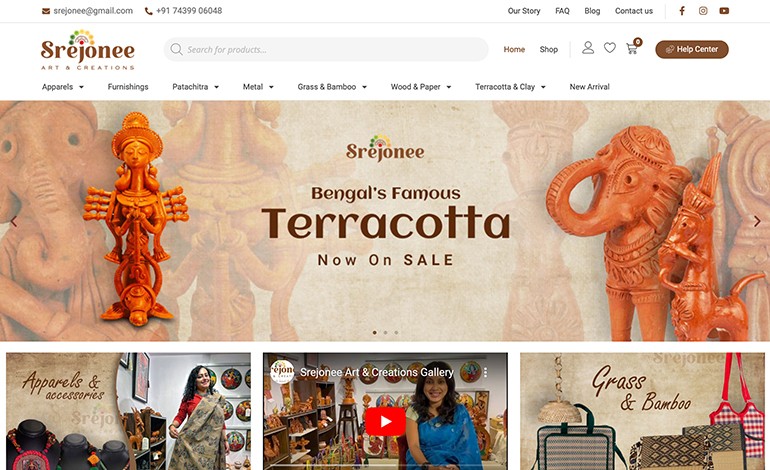
Task: Go to previous banner slide arrow
Action: click(14, 221)
